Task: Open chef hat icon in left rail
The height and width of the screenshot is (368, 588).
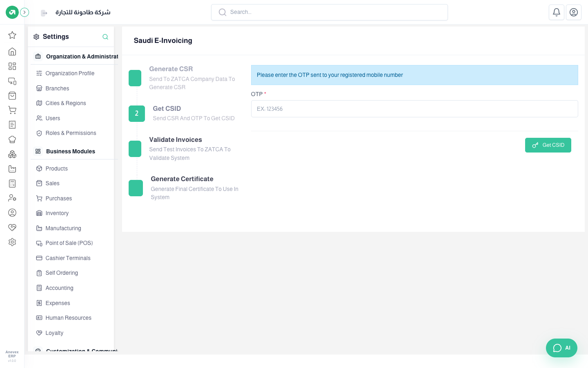Action: click(x=12, y=139)
